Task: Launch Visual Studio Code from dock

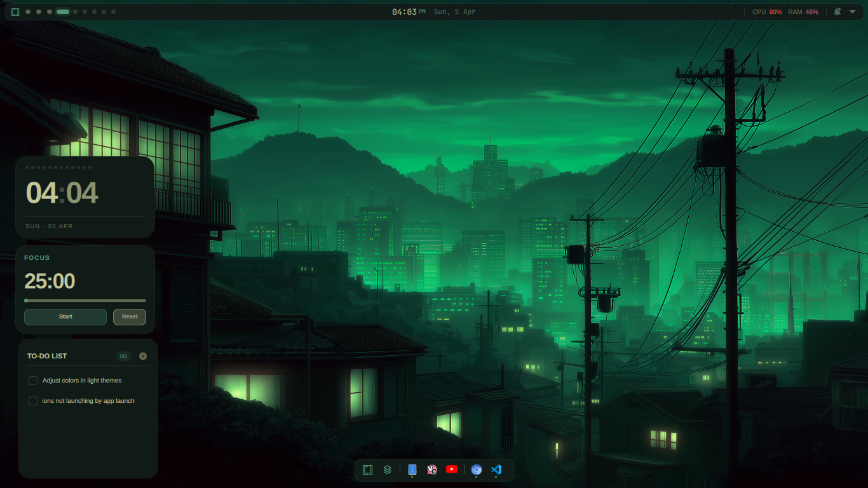Action: 496,470
